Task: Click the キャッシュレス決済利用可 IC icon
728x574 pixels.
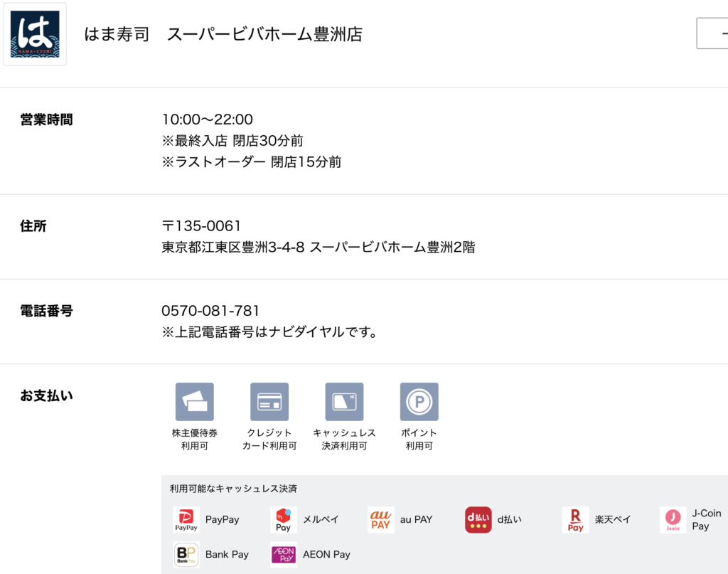Action: [x=344, y=402]
